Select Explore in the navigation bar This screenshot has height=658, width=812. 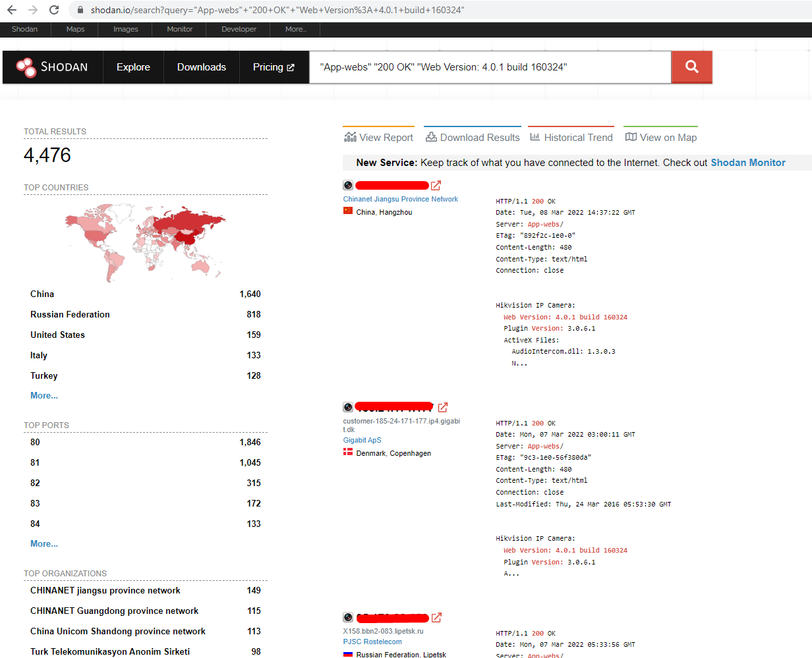[x=133, y=67]
